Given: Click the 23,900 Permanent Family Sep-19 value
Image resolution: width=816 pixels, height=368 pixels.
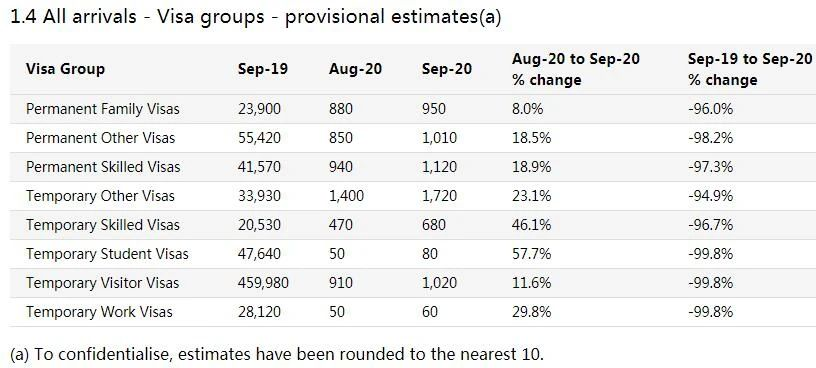Looking at the screenshot, I should [x=259, y=109].
